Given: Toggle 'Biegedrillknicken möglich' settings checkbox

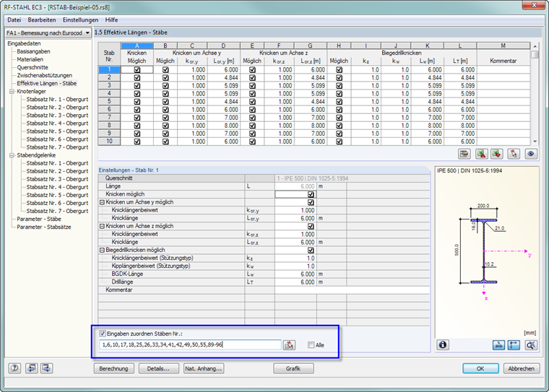Looking at the screenshot, I should pyautogui.click(x=311, y=251).
